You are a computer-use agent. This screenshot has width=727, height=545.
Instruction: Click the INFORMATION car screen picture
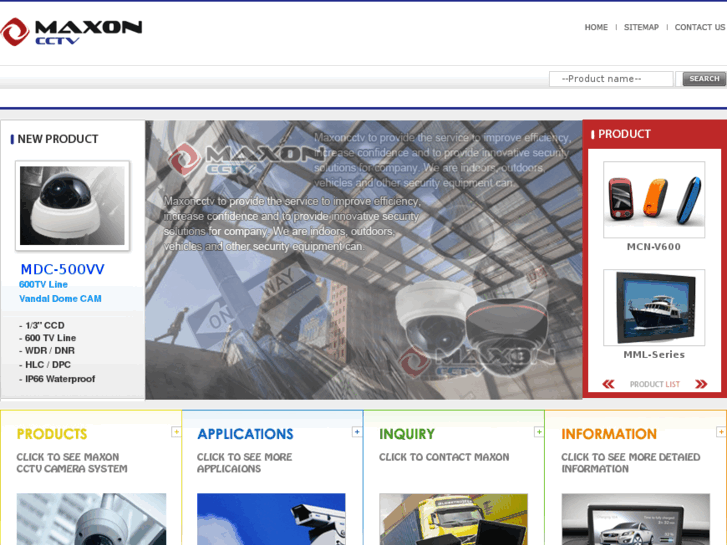pyautogui.click(x=636, y=519)
